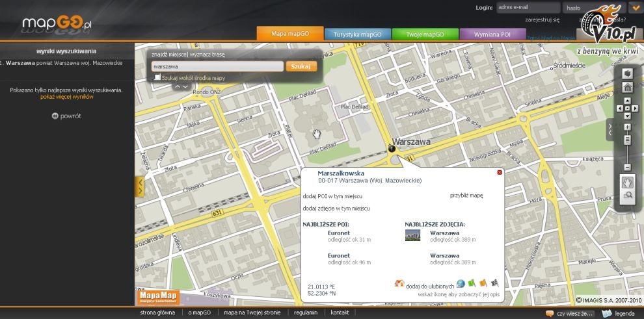Collapse the search box with the arrow toggle
The image size is (644, 319).
pyautogui.click(x=181, y=86)
